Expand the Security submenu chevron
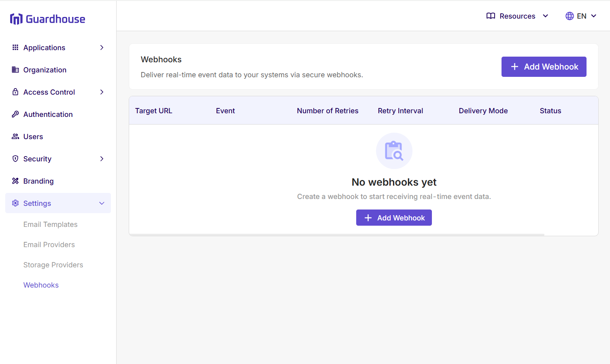The height and width of the screenshot is (364, 610). tap(102, 159)
